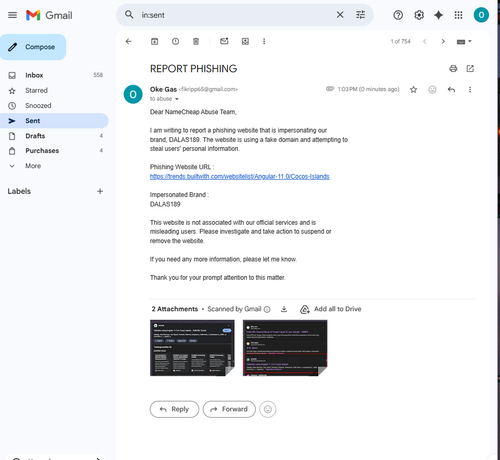The image size is (500, 460).
Task: Open the phishing website URL link
Action: click(x=239, y=176)
